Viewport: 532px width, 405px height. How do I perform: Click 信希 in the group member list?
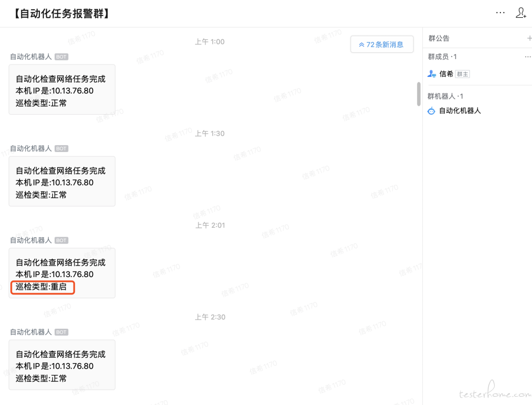click(446, 73)
